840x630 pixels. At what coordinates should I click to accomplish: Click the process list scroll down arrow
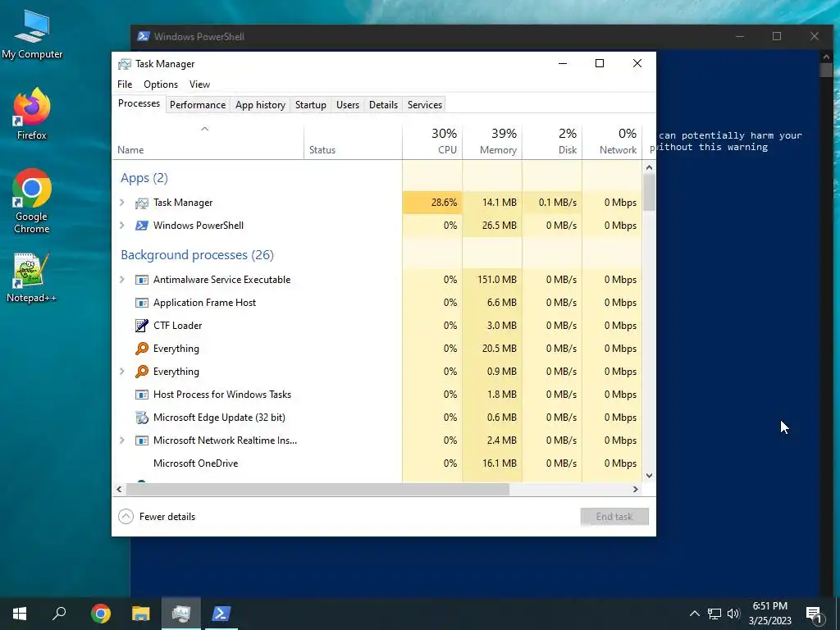(650, 475)
